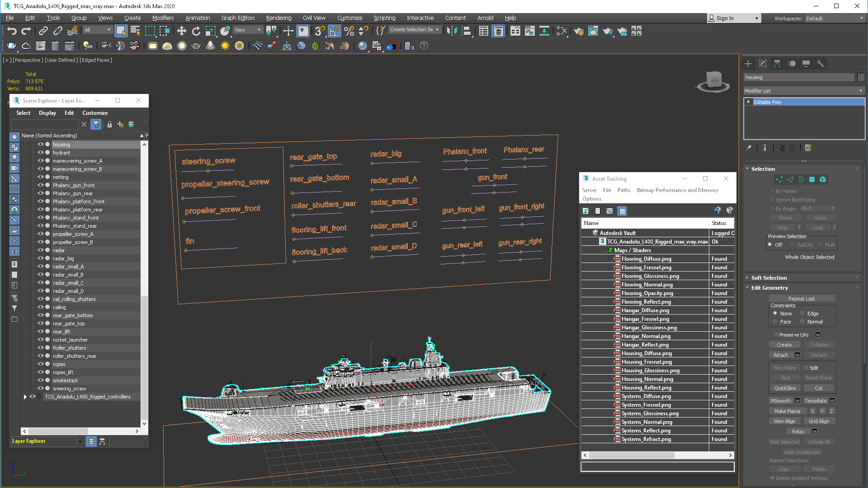Image resolution: width=868 pixels, height=488 pixels.
Task: Hide the housing layer eye icon
Action: 40,145
